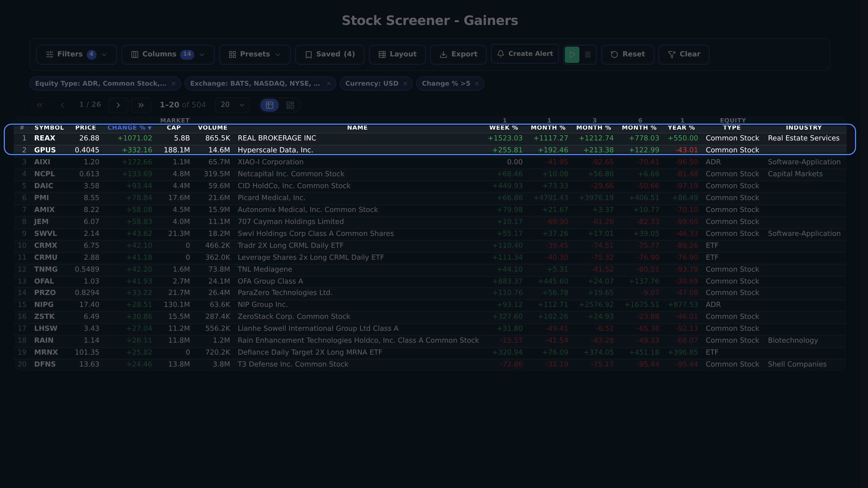Create Alert for this screener

pos(525,54)
